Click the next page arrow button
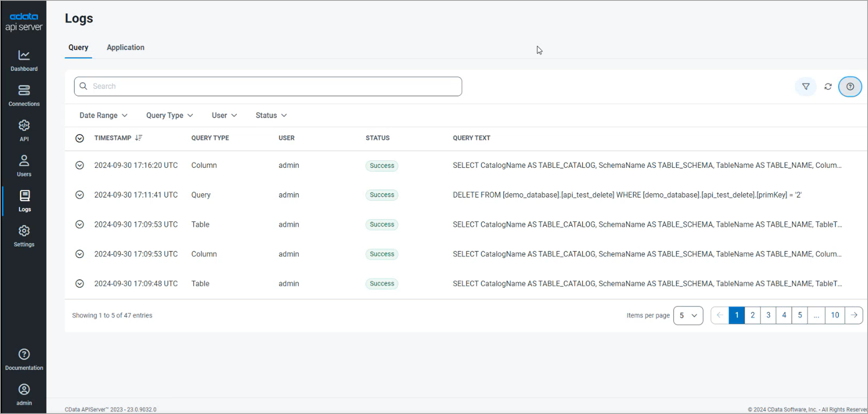Viewport: 868px width, 414px height. (854, 315)
